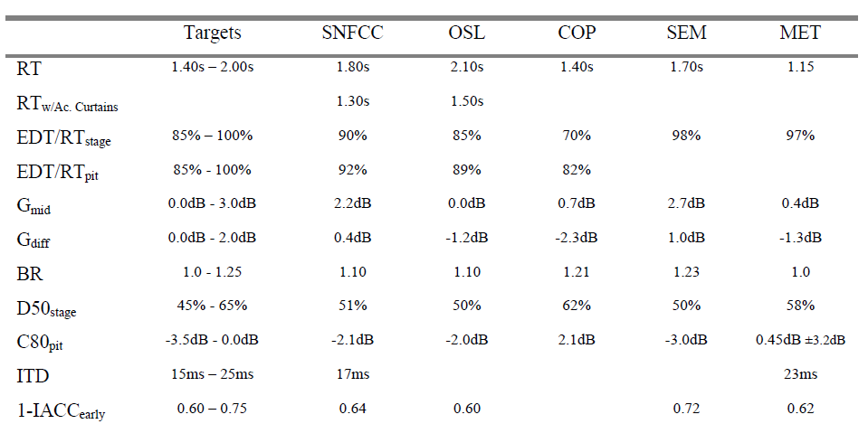The image size is (868, 424).
Task: Click the 1.40s – 2.00s target cell
Action: (x=212, y=67)
